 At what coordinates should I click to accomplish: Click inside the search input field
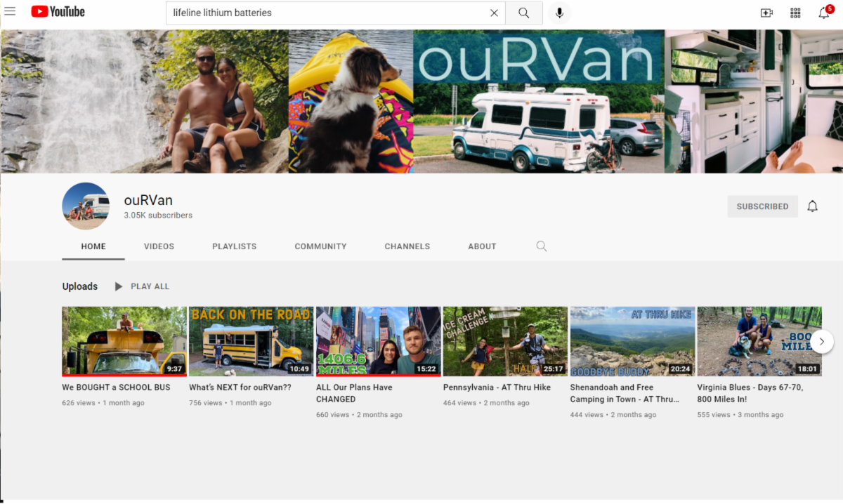[x=316, y=13]
